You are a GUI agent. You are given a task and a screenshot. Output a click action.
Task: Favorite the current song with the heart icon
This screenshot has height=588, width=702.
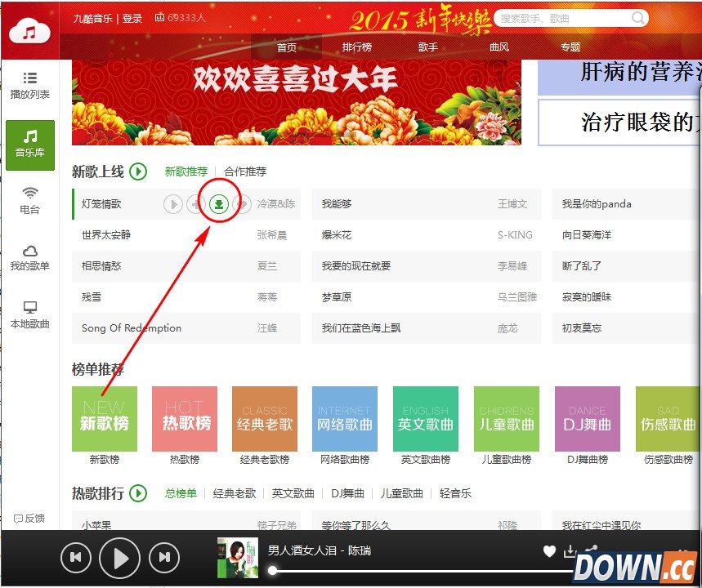pos(549,552)
